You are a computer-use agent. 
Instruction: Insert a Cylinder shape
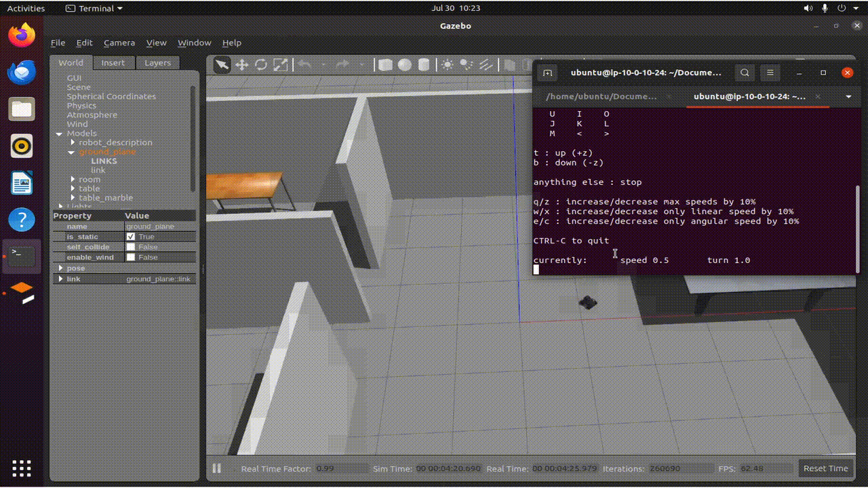point(424,65)
